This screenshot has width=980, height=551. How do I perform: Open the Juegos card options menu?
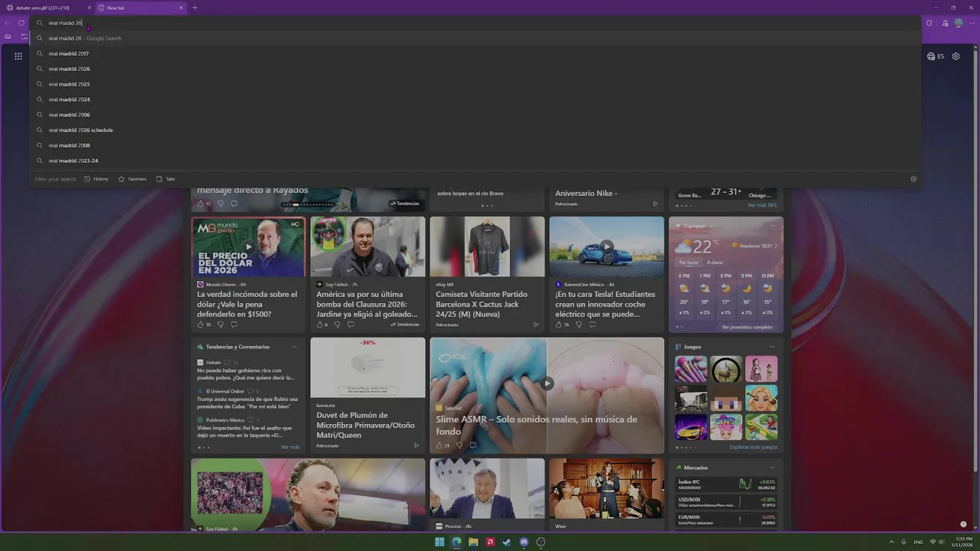coord(772,347)
